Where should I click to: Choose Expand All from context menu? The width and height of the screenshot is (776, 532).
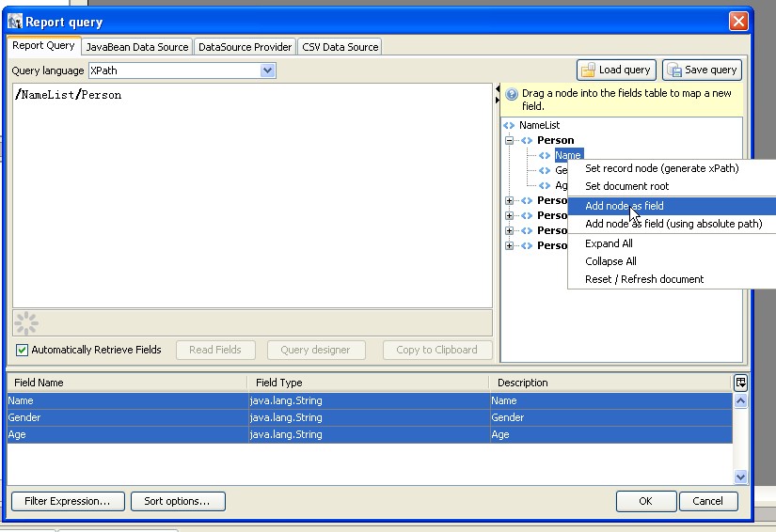(672, 243)
